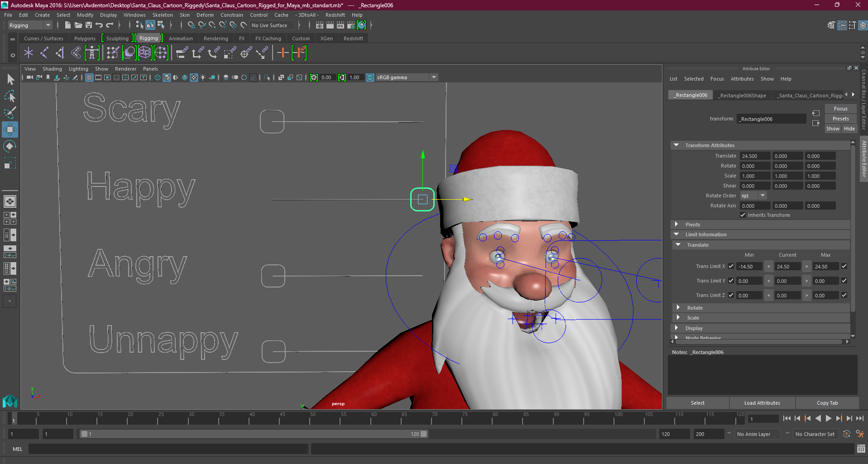Toggle Trans Limit Y Max checkbox
The height and width of the screenshot is (464, 868).
844,281
